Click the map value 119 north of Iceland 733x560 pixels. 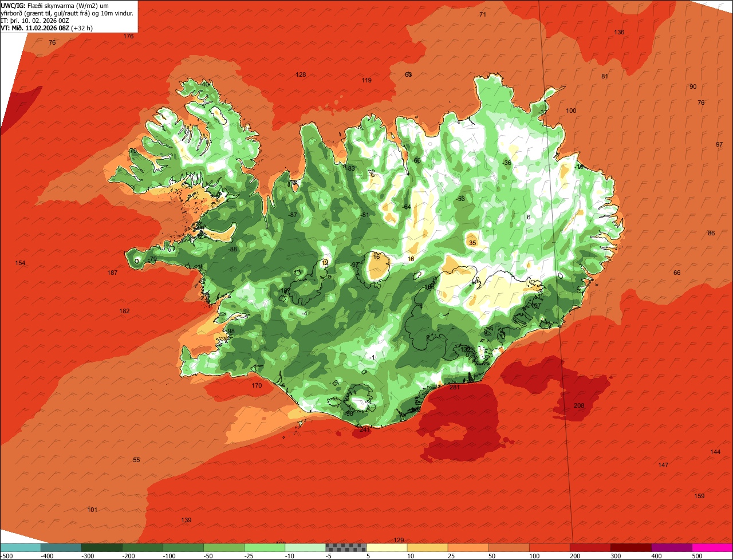pyautogui.click(x=366, y=80)
